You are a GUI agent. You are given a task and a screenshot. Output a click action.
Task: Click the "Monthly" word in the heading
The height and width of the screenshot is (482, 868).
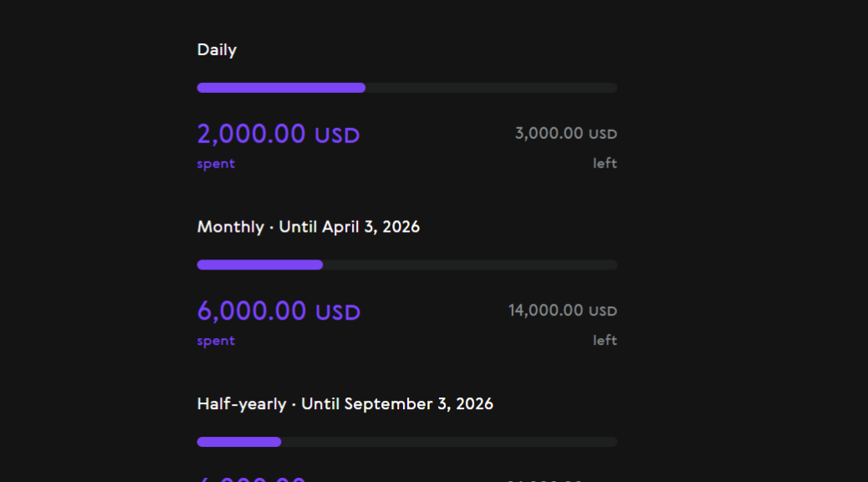[230, 227]
